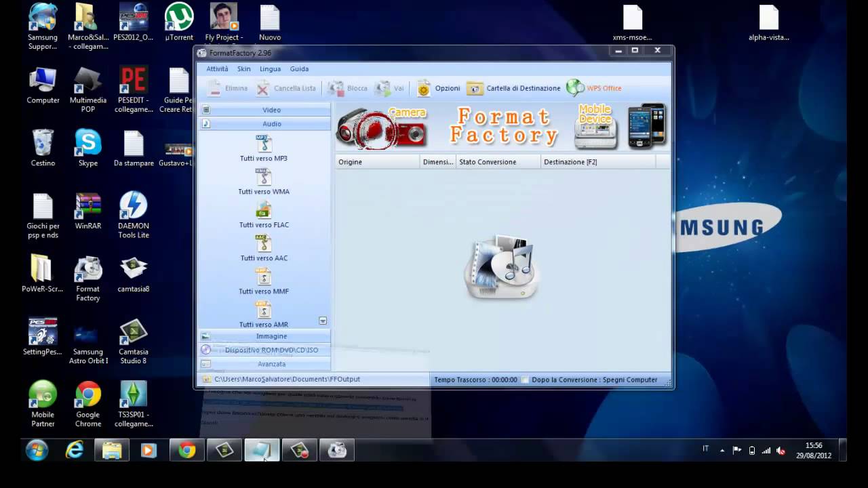Click the Dimensi... column header

(x=437, y=162)
